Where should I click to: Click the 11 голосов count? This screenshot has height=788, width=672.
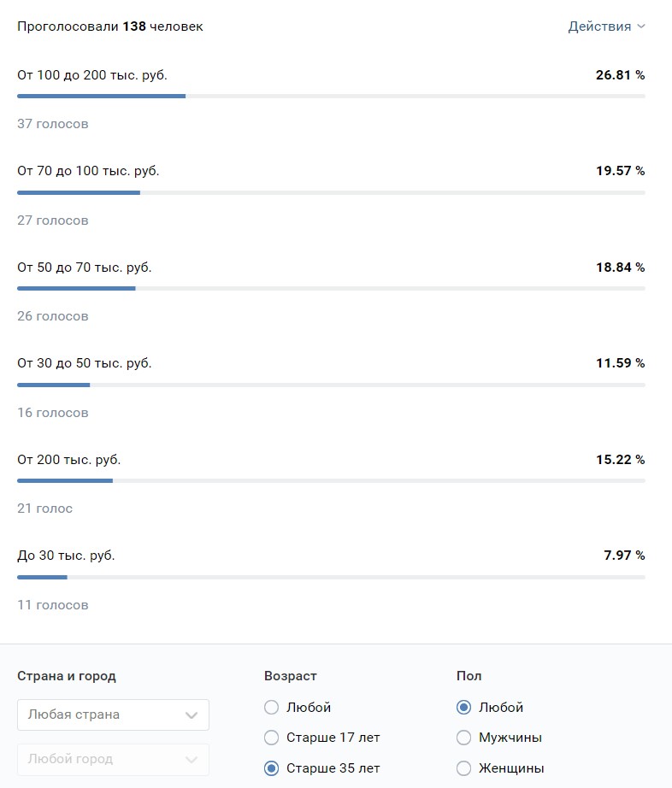[x=53, y=605]
